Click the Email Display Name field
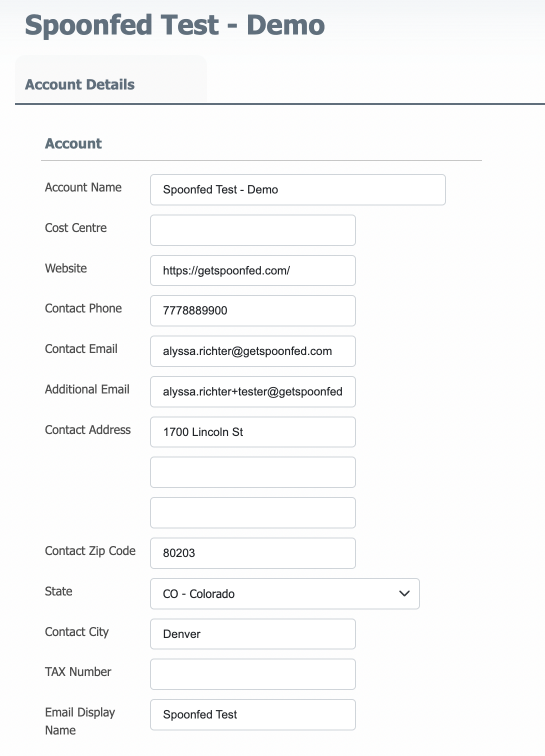 click(253, 714)
